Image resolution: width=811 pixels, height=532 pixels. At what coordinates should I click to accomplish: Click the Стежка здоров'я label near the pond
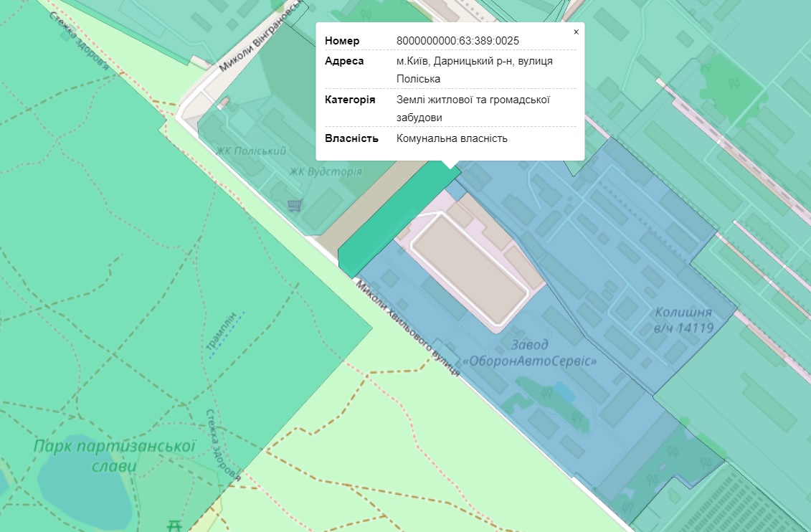[223, 445]
